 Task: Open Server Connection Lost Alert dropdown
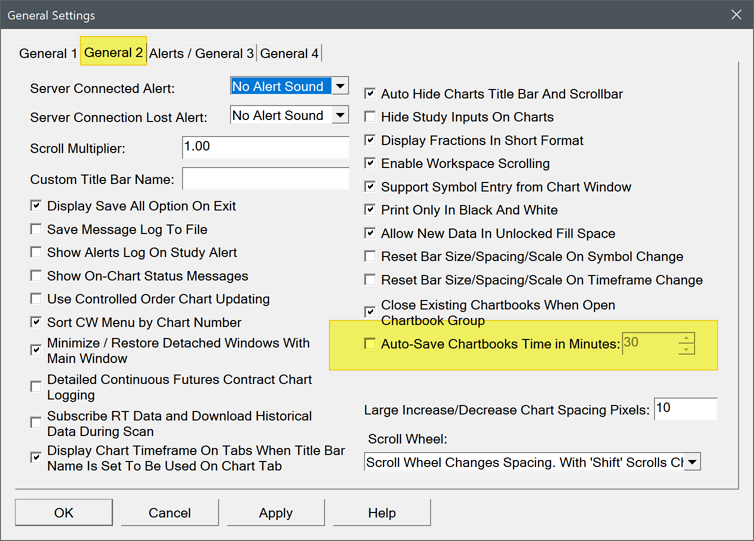point(340,116)
